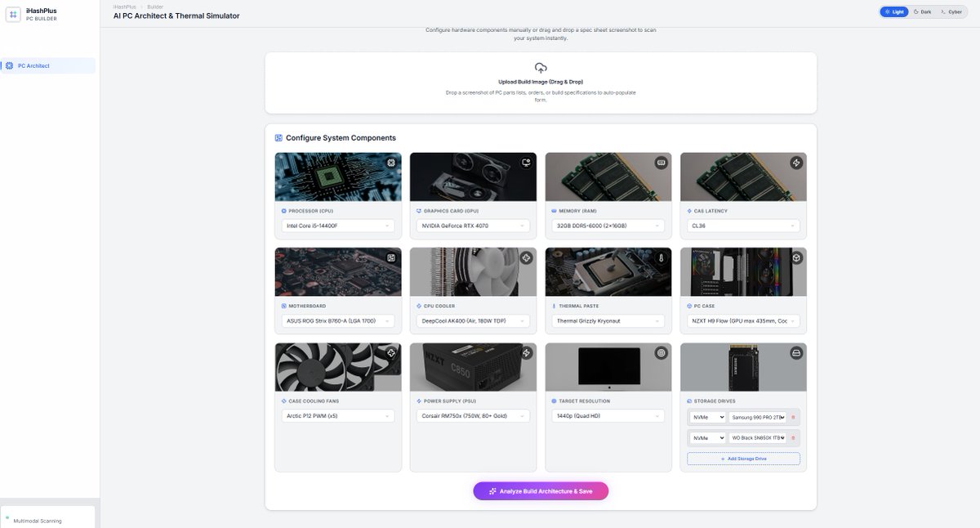Image resolution: width=980 pixels, height=528 pixels.
Task: Click the cube icon on PC case image
Action: point(796,257)
